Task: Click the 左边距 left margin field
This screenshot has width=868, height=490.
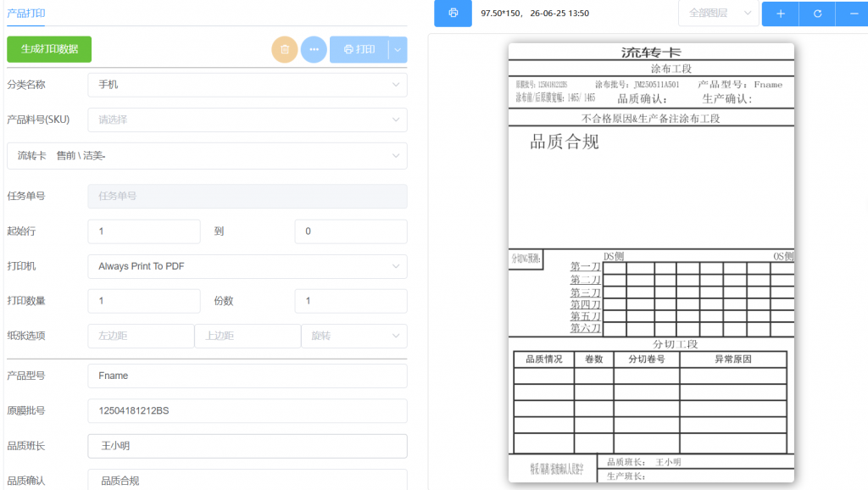Action: coord(141,336)
